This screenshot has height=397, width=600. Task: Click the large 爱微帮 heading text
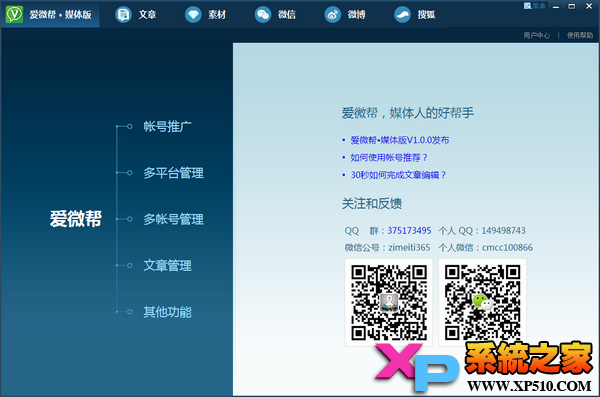click(76, 219)
